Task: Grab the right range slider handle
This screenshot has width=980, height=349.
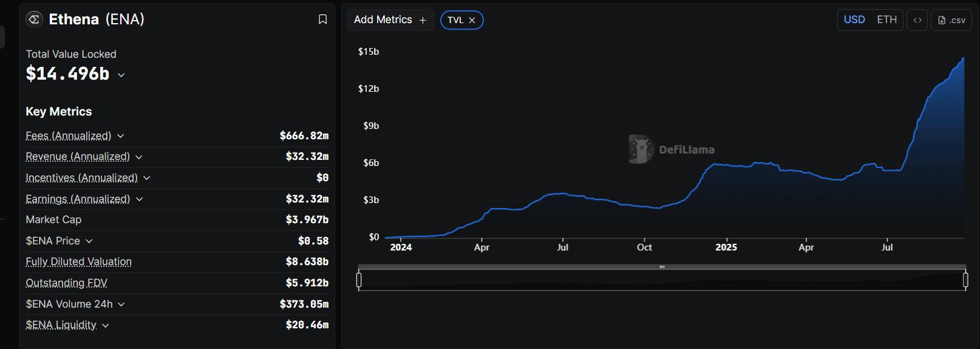Action: [965, 280]
